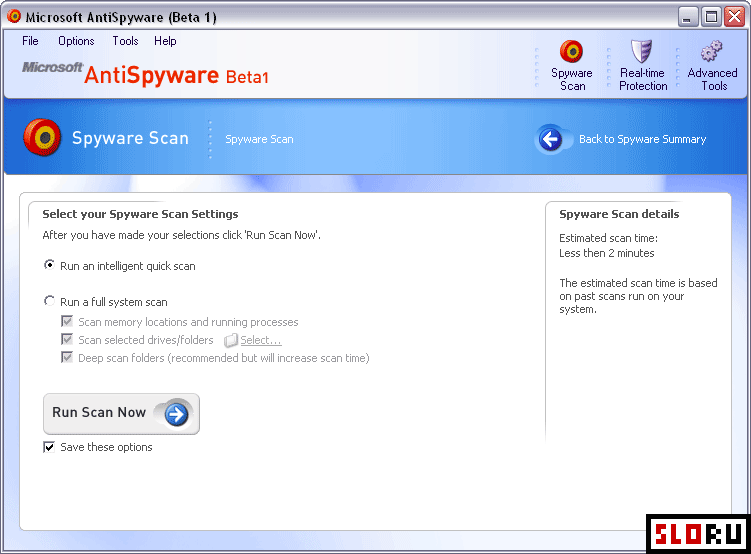Screen dimensions: 751x554
Task: Select Run a full system scan
Action: 49,301
